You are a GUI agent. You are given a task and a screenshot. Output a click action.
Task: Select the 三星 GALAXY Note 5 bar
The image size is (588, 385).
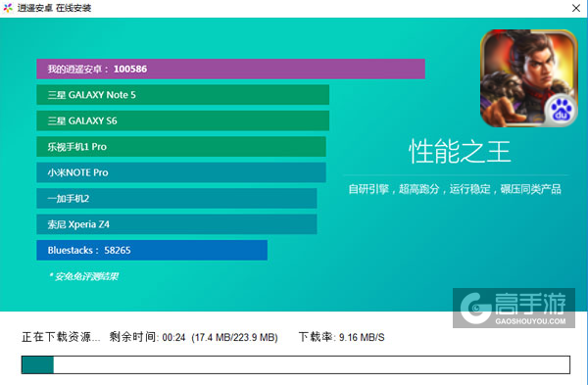point(182,95)
